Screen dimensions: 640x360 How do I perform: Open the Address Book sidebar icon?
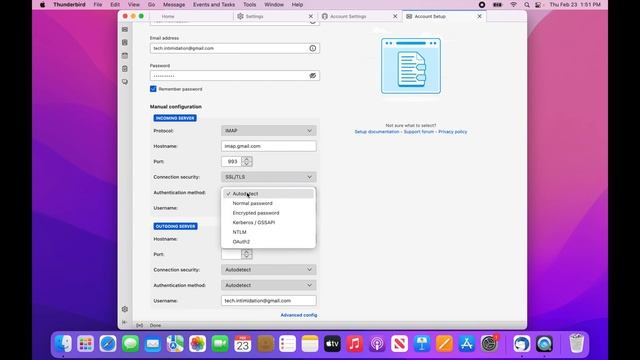tap(125, 42)
